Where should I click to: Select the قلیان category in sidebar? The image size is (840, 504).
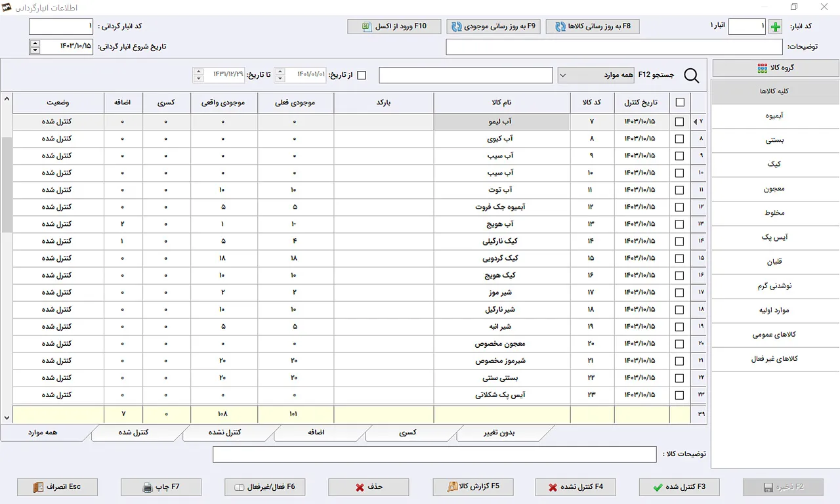click(x=776, y=262)
